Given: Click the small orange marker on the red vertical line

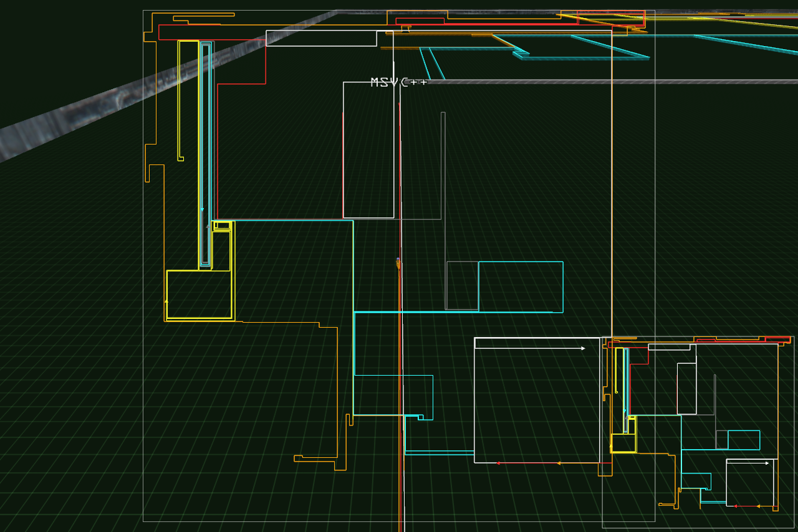Looking at the screenshot, I should [398, 264].
